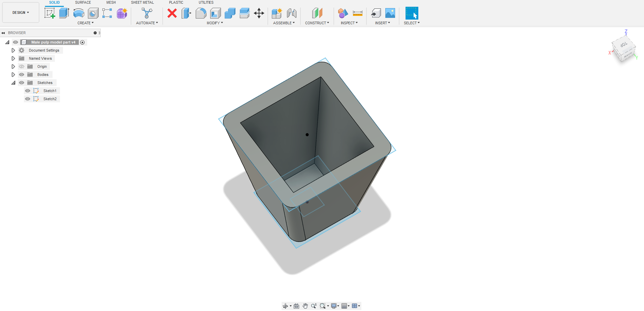
Task: Click the Zoom navigation icon
Action: pyautogui.click(x=314, y=306)
